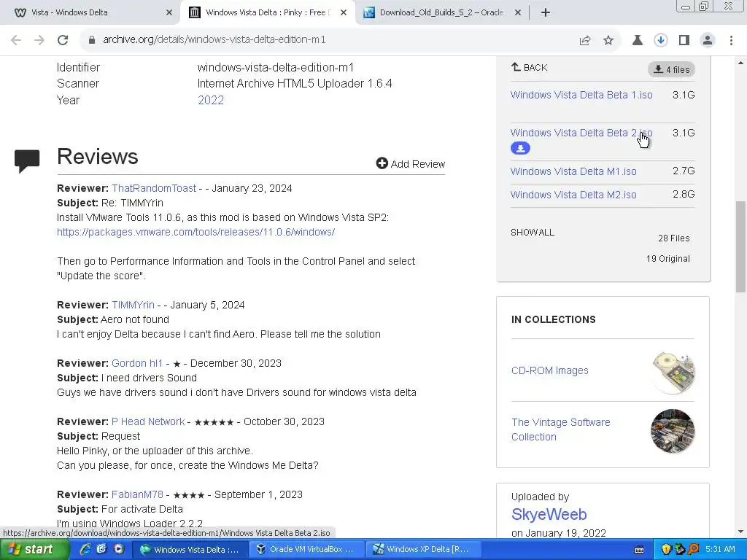747x560 pixels.
Task: Toggle the side panel icon
Action: point(684,41)
